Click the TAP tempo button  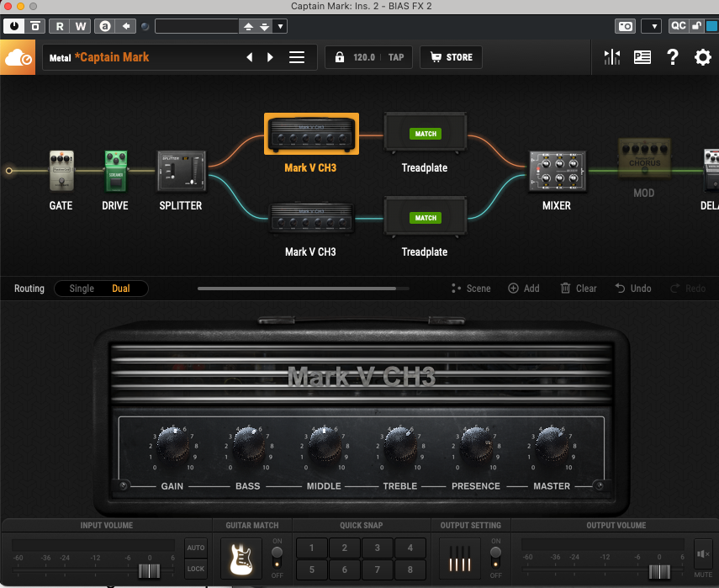(396, 57)
